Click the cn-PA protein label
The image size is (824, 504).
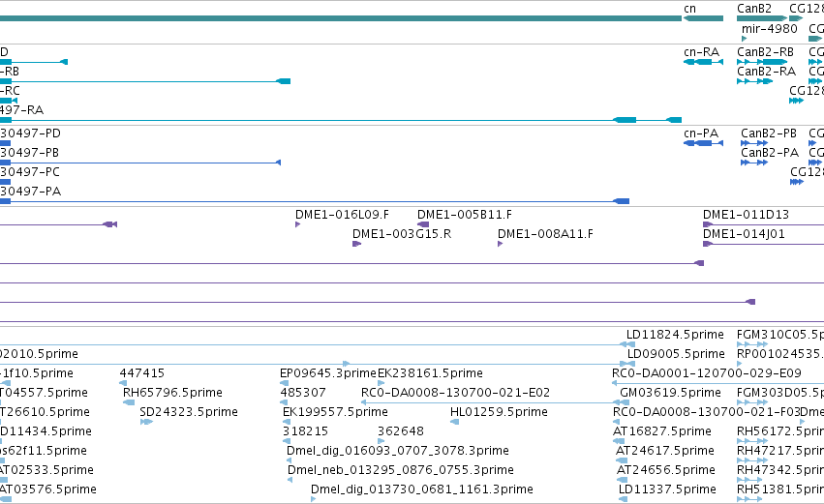tap(701, 133)
